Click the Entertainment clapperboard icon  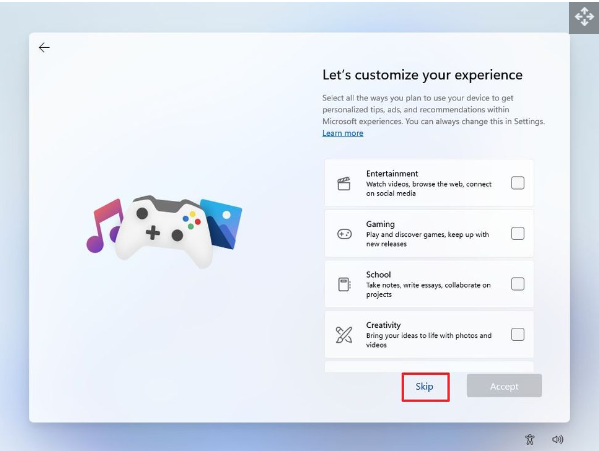click(344, 183)
